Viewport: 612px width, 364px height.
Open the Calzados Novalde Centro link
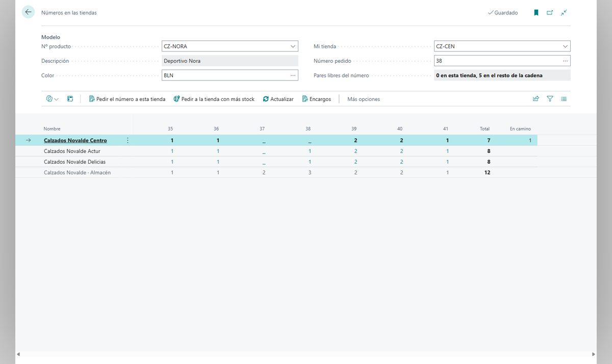pos(75,140)
